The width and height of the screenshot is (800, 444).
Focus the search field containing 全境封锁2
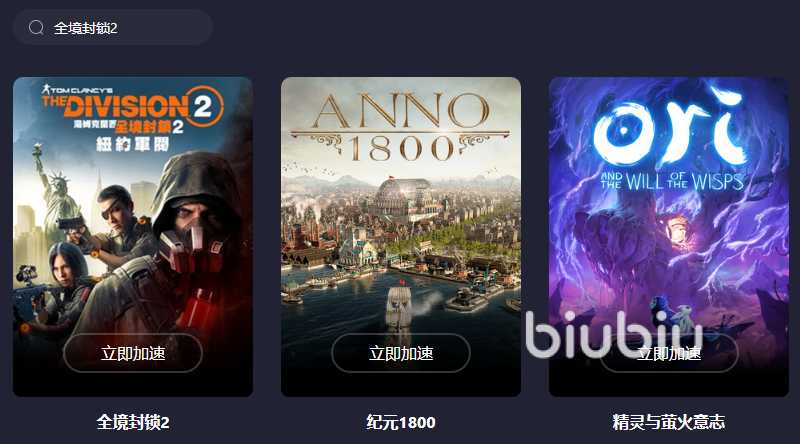(113, 28)
